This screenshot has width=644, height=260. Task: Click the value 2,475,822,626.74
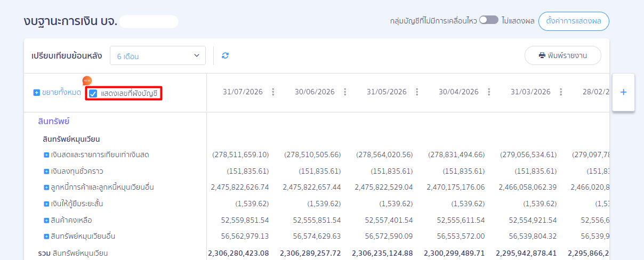[240, 188]
